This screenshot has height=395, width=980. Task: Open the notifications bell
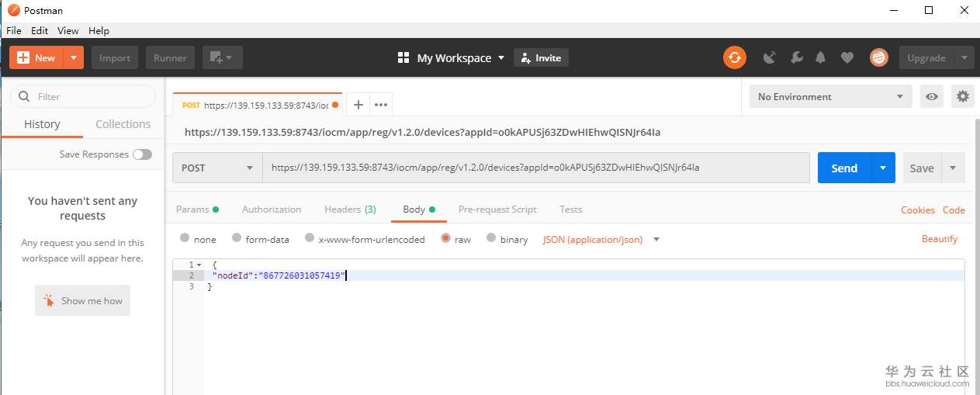(821, 57)
